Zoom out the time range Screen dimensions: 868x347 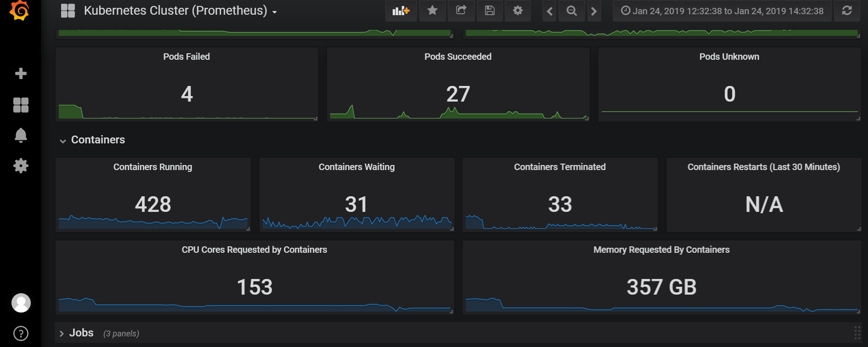(572, 11)
